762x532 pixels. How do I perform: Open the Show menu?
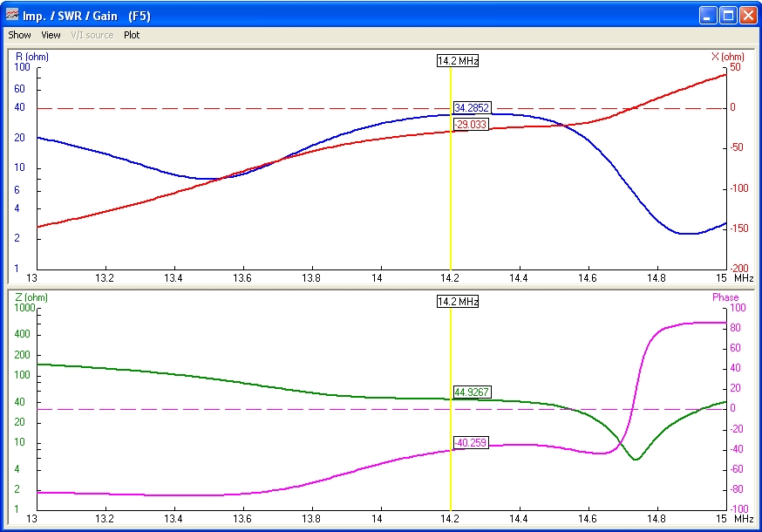(19, 35)
